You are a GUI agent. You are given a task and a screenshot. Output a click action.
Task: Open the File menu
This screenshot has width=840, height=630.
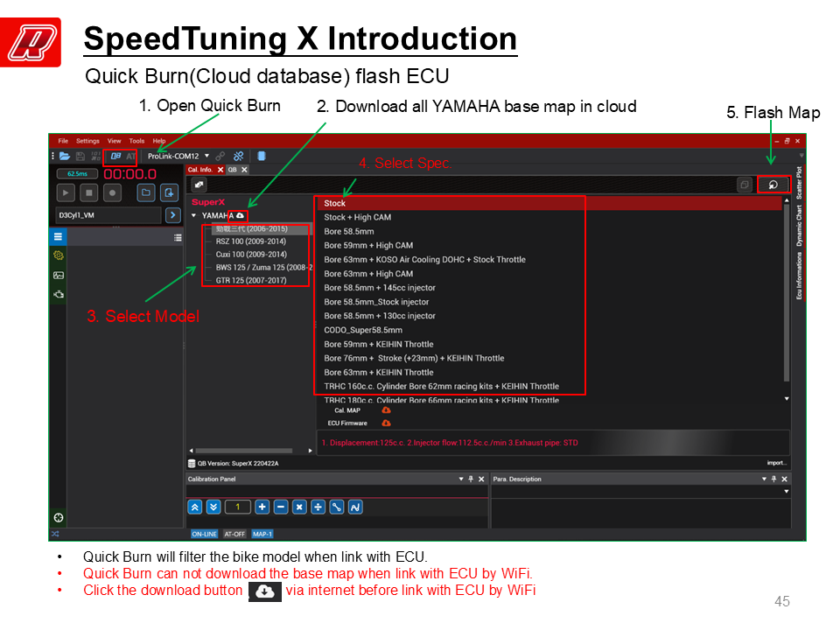pyautogui.click(x=63, y=141)
